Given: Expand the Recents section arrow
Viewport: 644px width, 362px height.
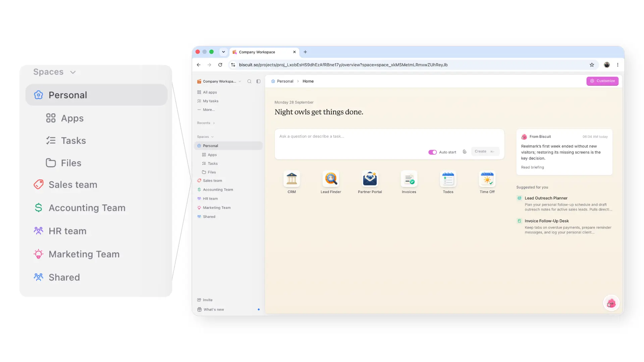Looking at the screenshot, I should tap(214, 123).
